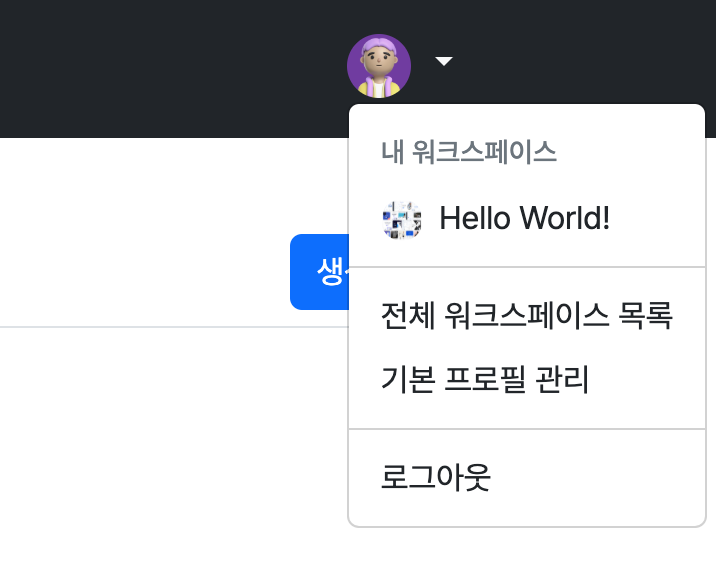Image resolution: width=716 pixels, height=568 pixels.
Task: View the full workspace list entry
Action: click(527, 316)
